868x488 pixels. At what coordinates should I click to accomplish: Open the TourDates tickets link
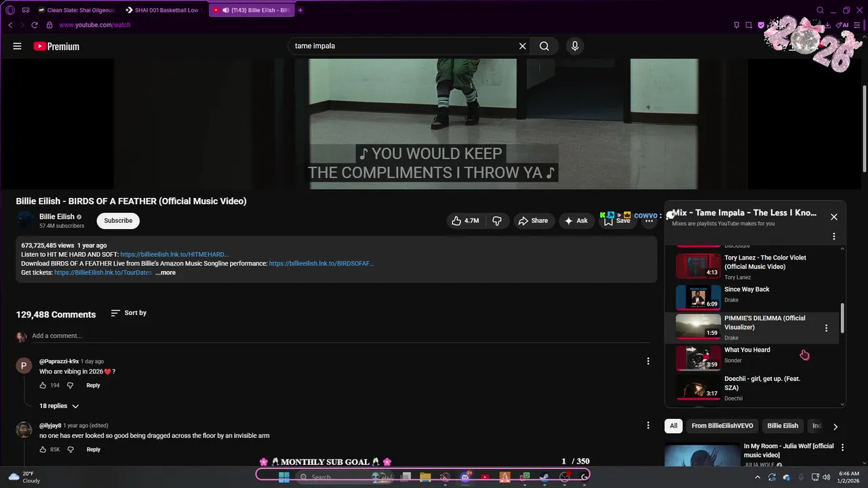pos(103,272)
